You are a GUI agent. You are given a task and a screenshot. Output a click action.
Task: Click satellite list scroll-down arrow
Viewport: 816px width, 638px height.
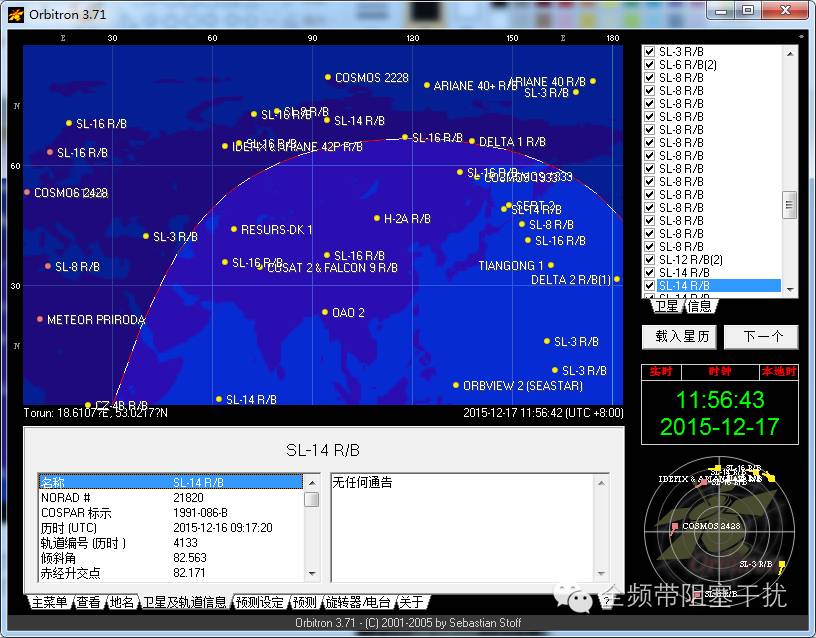pyautogui.click(x=790, y=289)
